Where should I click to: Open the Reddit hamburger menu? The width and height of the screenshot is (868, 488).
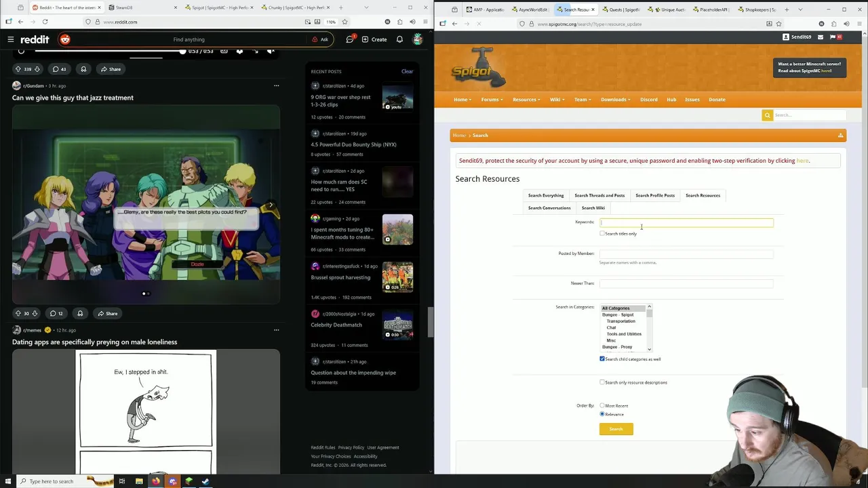click(x=11, y=39)
